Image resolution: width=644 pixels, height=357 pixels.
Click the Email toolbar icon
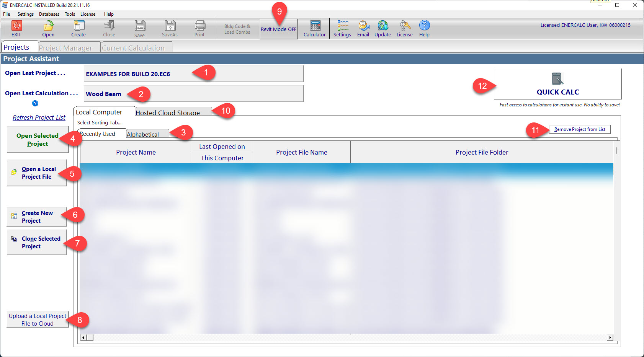(x=363, y=26)
